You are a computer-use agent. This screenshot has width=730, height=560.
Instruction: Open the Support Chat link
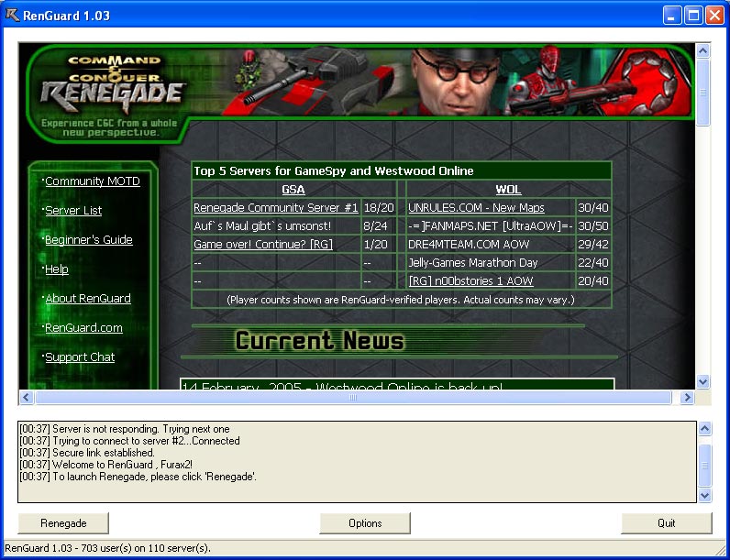click(x=80, y=357)
